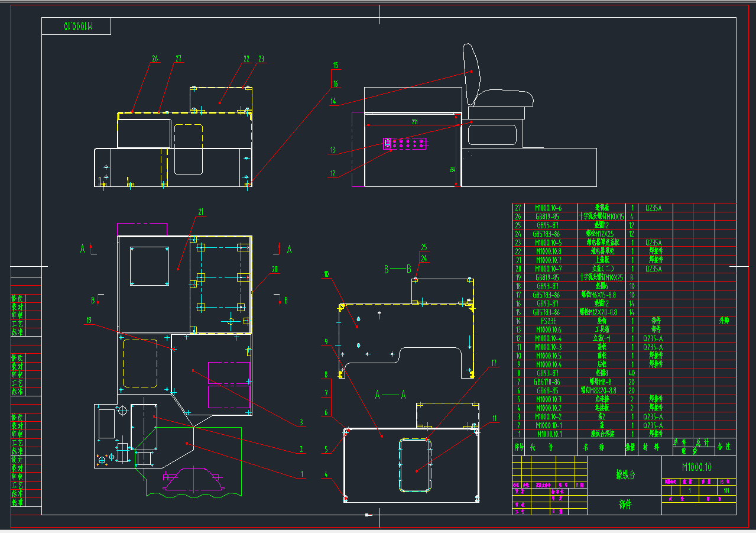This screenshot has height=533, width=756.
Task: Select parts list code M1000.10.2
Action: 549,408
